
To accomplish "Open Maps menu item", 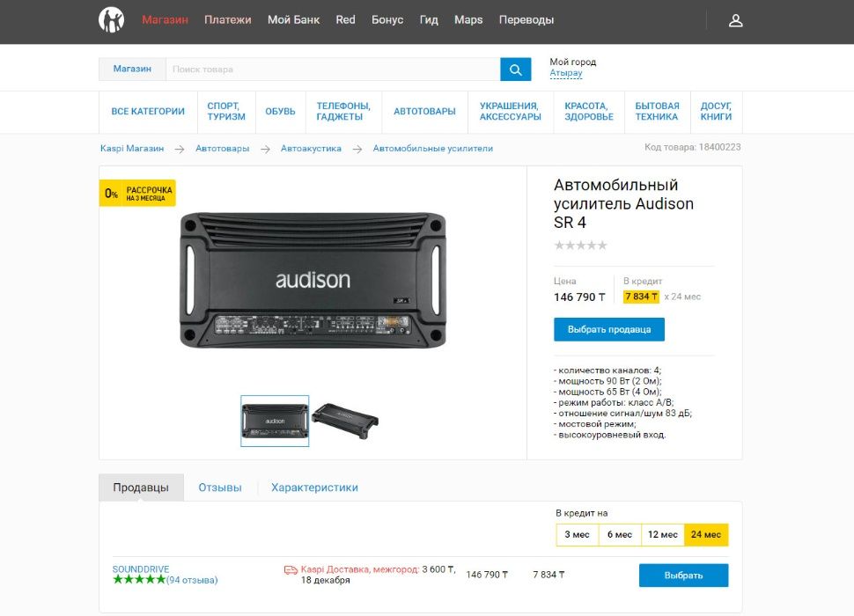I will (x=468, y=20).
